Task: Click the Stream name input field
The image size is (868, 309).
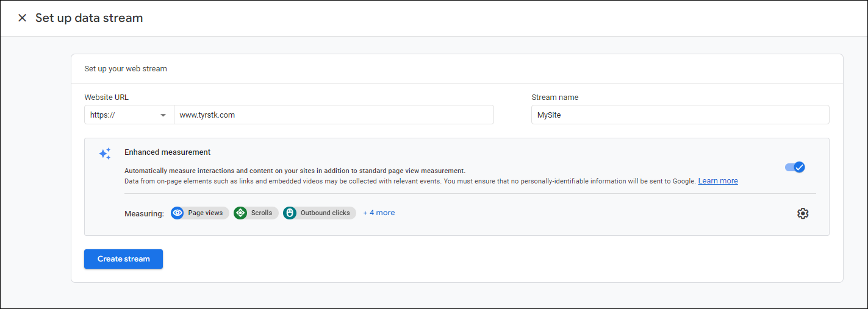Action: 680,115
